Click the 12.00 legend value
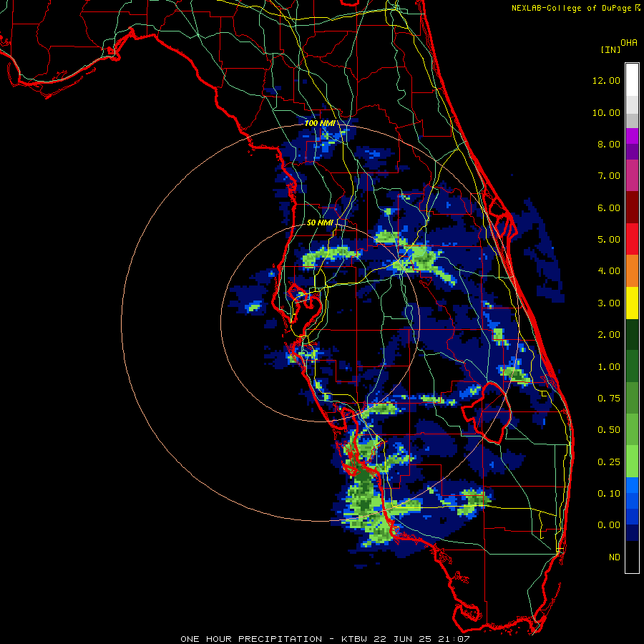This screenshot has width=644, height=644. coord(606,80)
